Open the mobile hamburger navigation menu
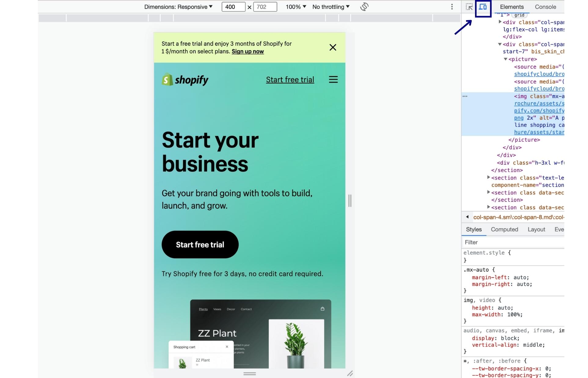The image size is (588, 378). tap(333, 79)
